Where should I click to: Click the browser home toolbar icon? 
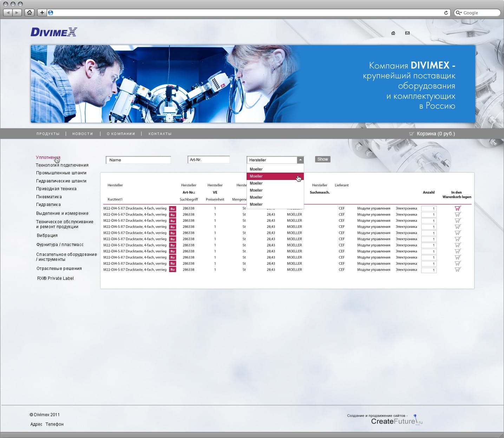click(x=30, y=13)
